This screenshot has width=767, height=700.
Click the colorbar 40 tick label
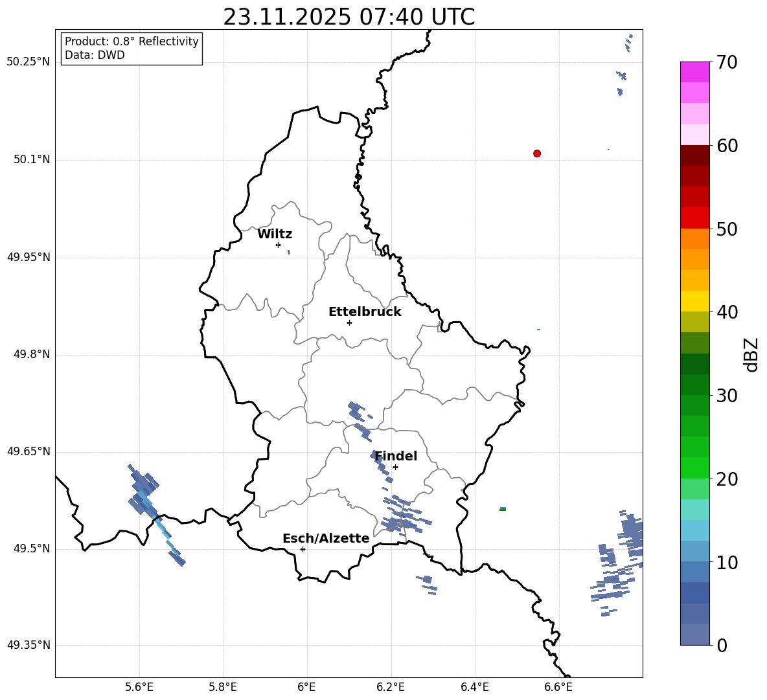point(727,312)
